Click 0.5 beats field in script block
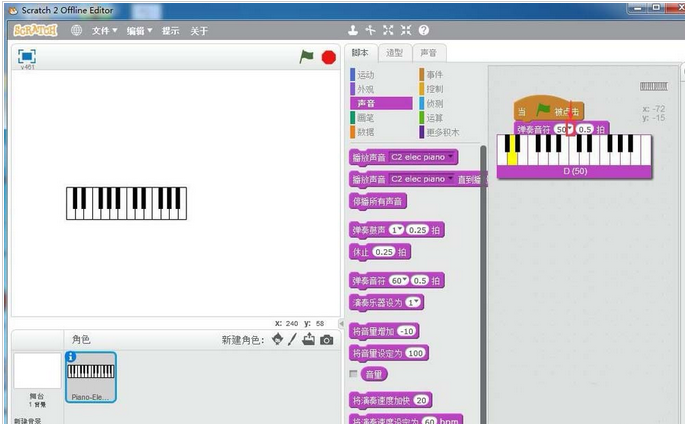The image size is (685, 424). [x=585, y=129]
